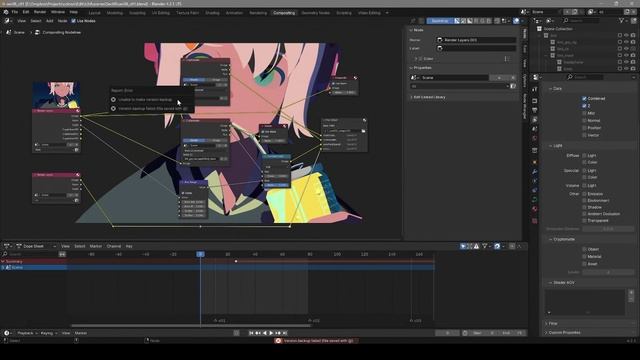
Task: Open the Modifiers wrench tab icon
Action: [535, 172]
